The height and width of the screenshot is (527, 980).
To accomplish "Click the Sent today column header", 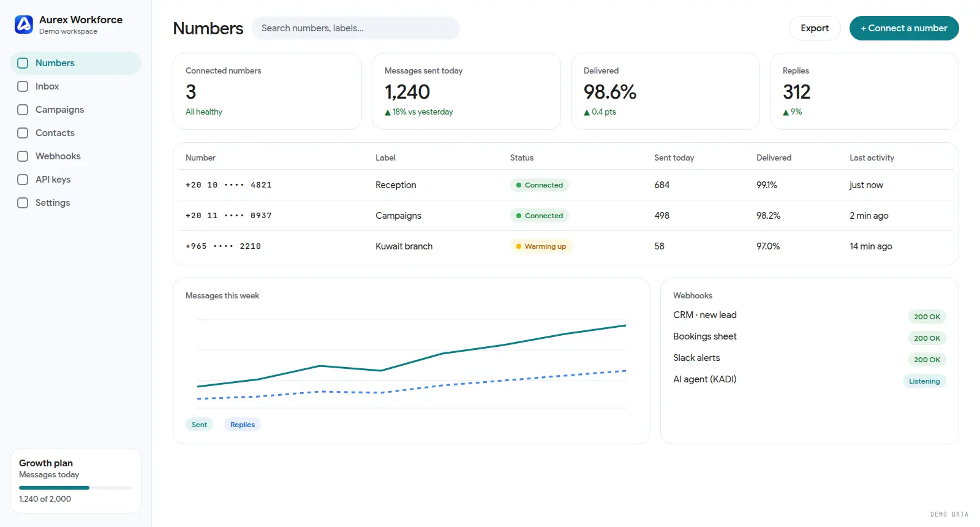I will coord(674,157).
